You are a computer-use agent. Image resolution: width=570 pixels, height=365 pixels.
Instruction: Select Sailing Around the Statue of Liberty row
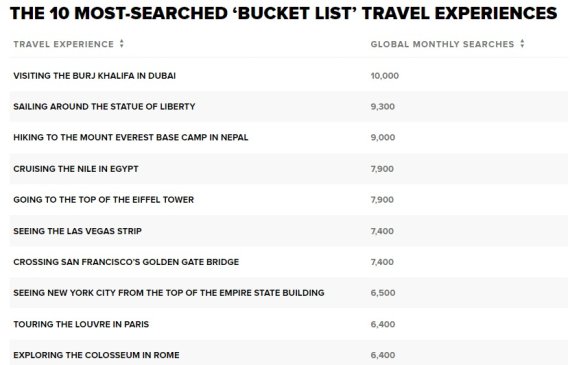click(289, 107)
